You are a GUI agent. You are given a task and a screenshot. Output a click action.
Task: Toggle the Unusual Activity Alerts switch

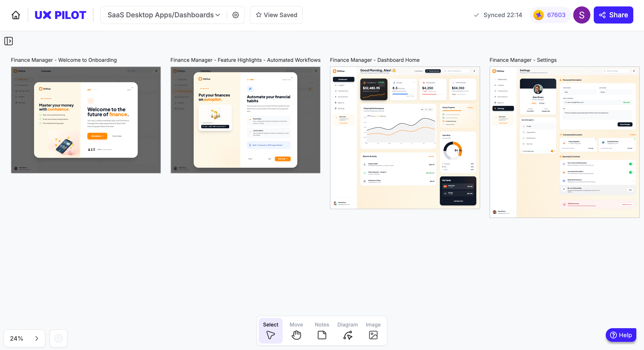(x=631, y=172)
